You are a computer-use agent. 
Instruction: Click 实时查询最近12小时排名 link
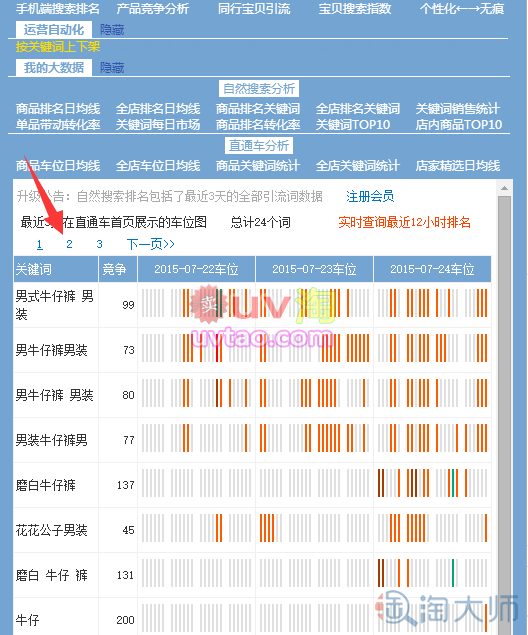[404, 222]
